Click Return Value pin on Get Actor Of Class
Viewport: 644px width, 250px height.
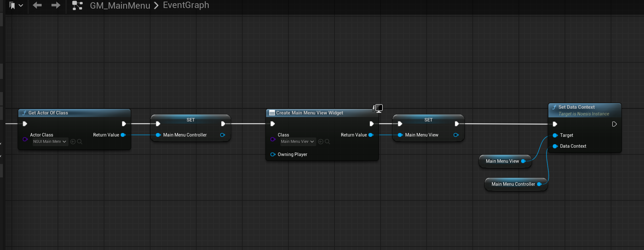tap(123, 135)
